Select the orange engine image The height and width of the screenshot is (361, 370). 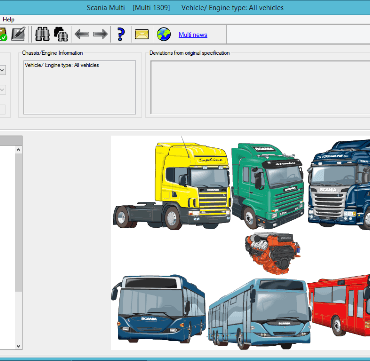tap(273, 253)
